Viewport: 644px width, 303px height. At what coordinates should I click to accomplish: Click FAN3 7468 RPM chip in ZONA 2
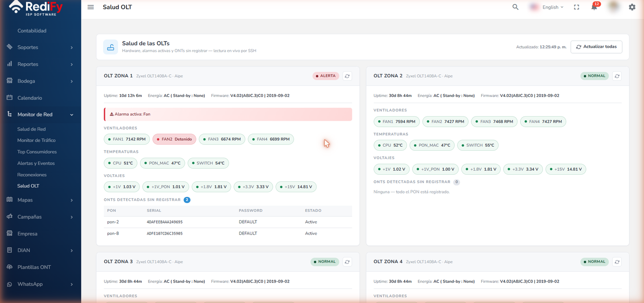(x=495, y=122)
